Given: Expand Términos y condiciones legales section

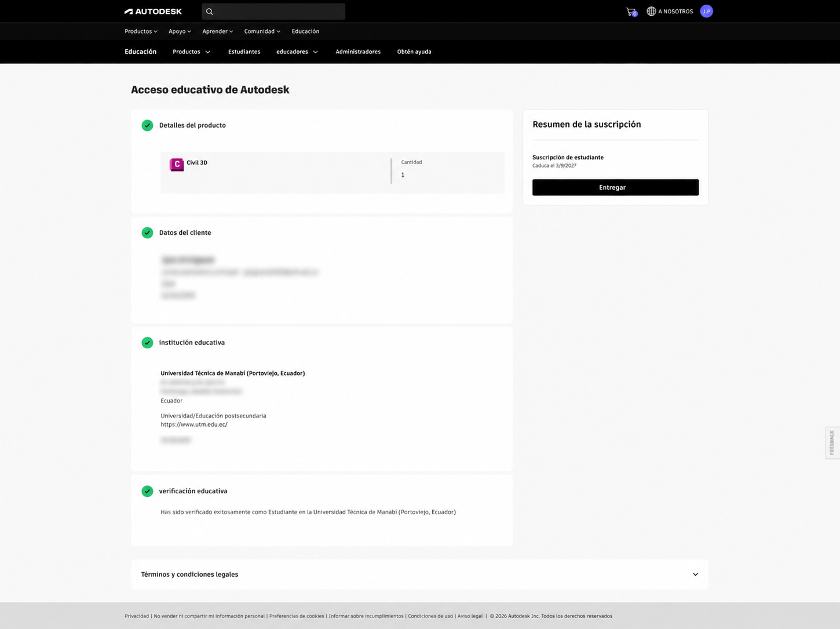Looking at the screenshot, I should pyautogui.click(x=419, y=575).
